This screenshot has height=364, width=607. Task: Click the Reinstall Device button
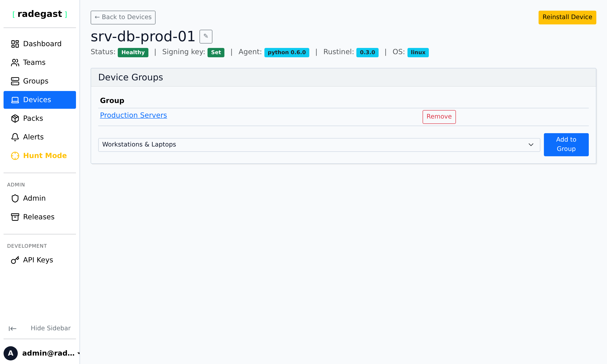[x=567, y=17]
